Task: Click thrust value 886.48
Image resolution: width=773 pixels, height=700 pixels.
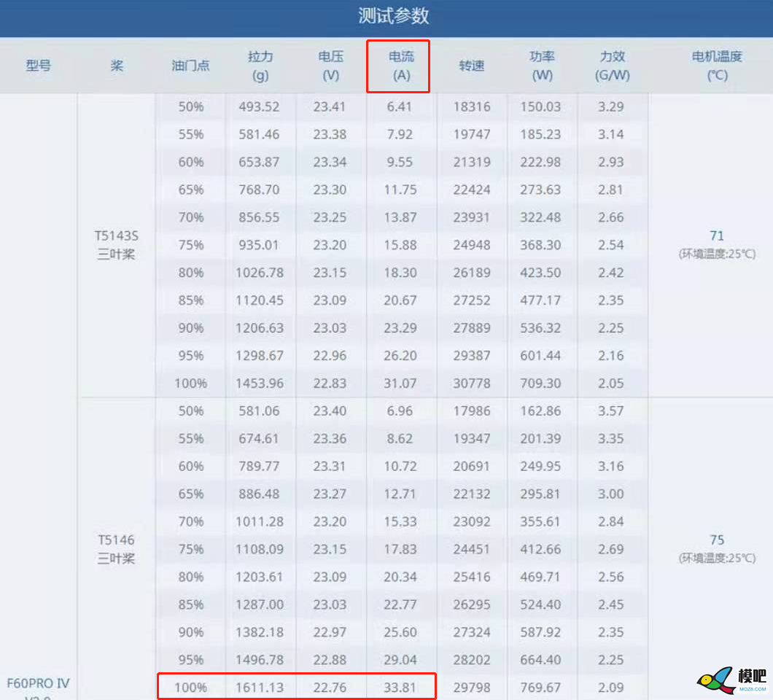Action: pyautogui.click(x=260, y=494)
